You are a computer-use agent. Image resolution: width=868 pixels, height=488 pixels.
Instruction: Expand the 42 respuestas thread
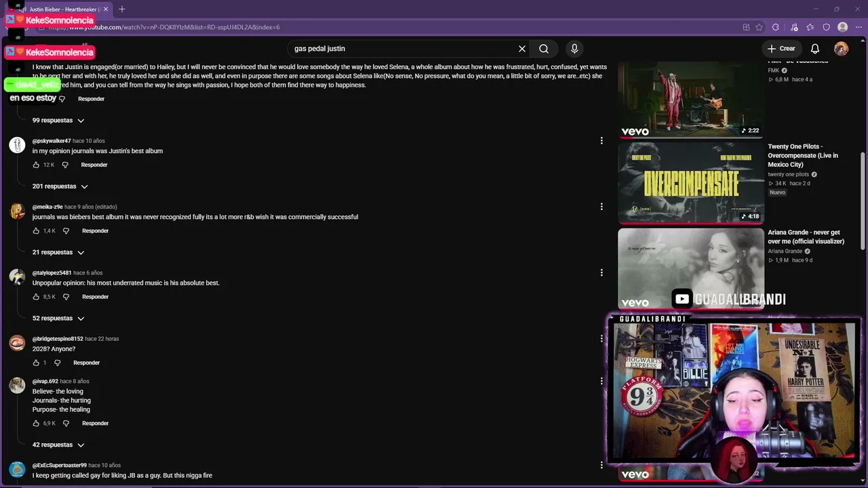point(58,445)
